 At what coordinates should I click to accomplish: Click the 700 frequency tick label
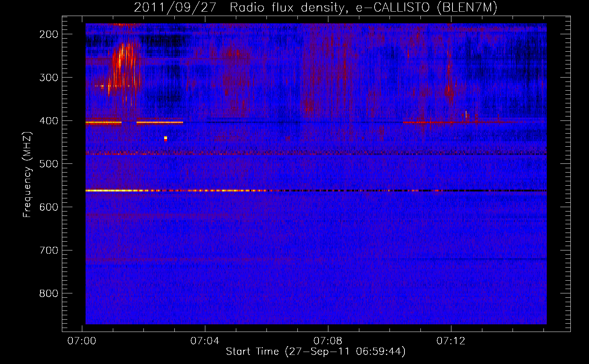[49, 250]
